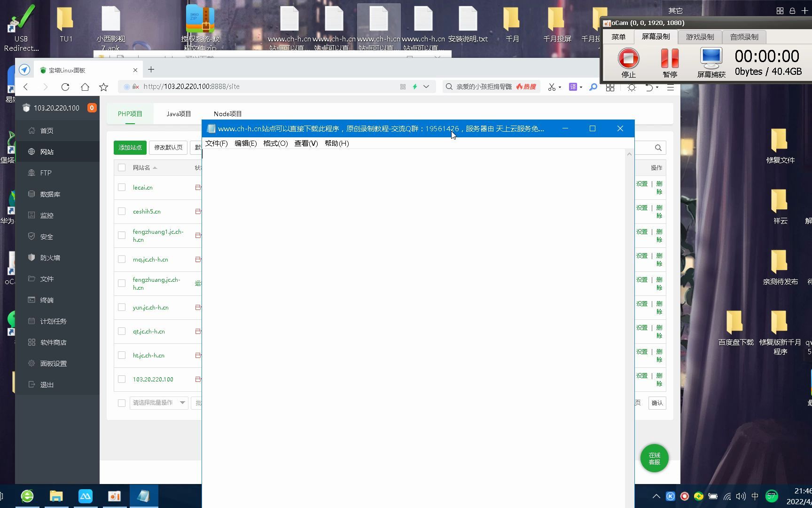
Task: Check the mq.jc.ch-h.cn checkbox
Action: pos(122,259)
